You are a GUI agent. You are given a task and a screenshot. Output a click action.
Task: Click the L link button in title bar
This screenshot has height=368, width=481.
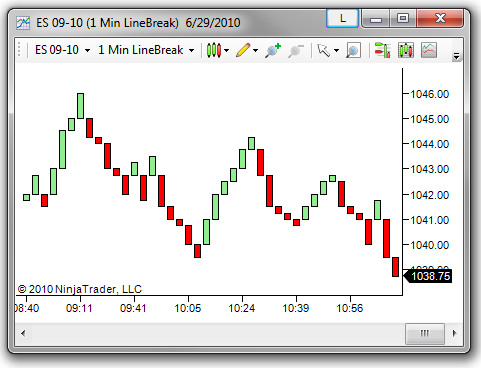tap(343, 18)
